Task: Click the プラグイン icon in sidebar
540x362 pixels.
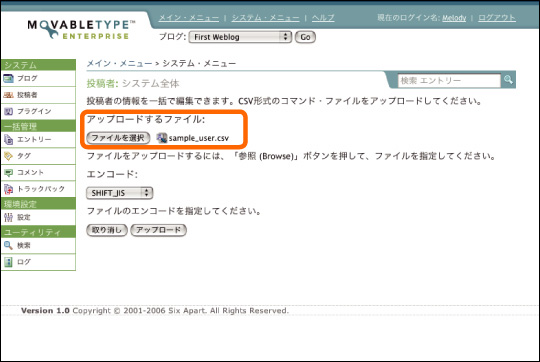Action: tap(8, 111)
